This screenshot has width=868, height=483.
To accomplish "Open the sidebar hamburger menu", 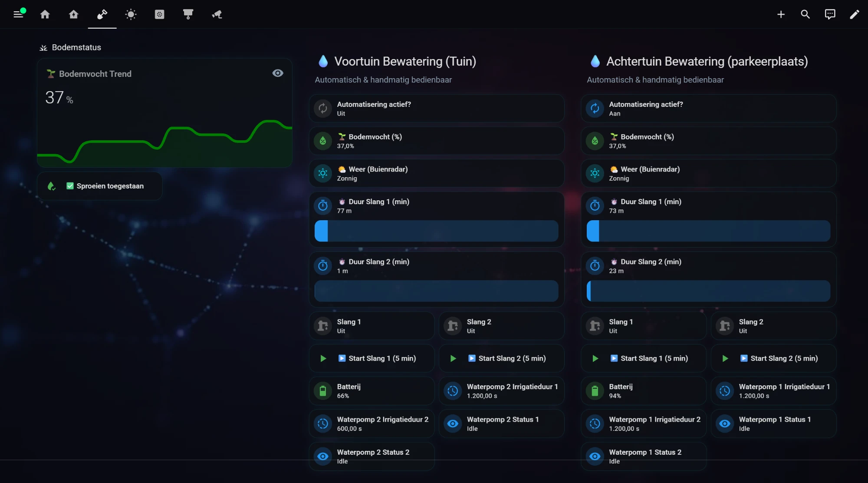I will click(18, 14).
